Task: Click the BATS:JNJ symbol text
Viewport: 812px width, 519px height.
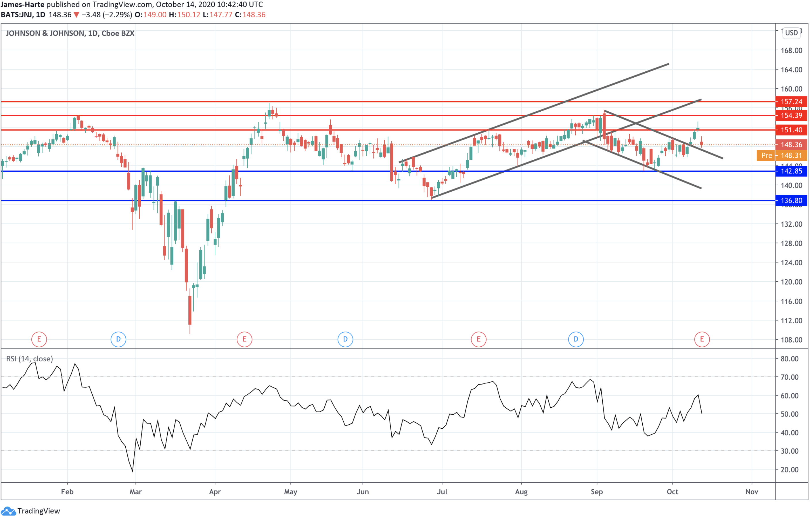Action: click(x=17, y=15)
